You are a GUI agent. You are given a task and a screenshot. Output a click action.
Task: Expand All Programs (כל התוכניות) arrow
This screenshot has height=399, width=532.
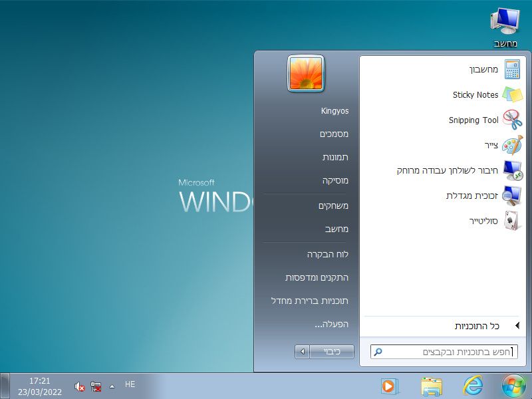click(517, 326)
